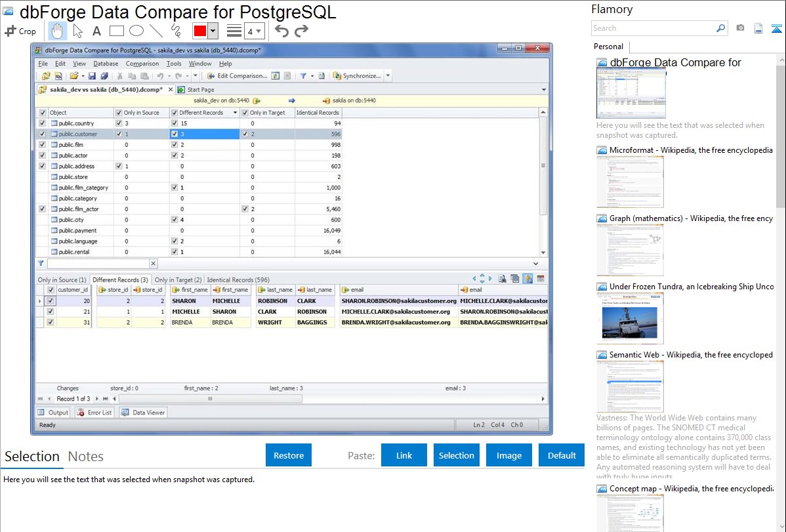
Task: Go to the last record navigation arrow
Action: pyautogui.click(x=105, y=399)
